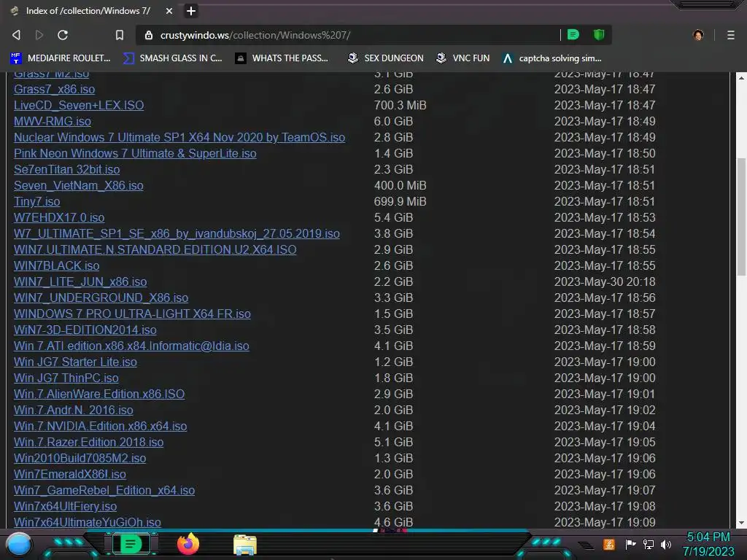Switch to the green chat app taskbar button

[x=131, y=544]
